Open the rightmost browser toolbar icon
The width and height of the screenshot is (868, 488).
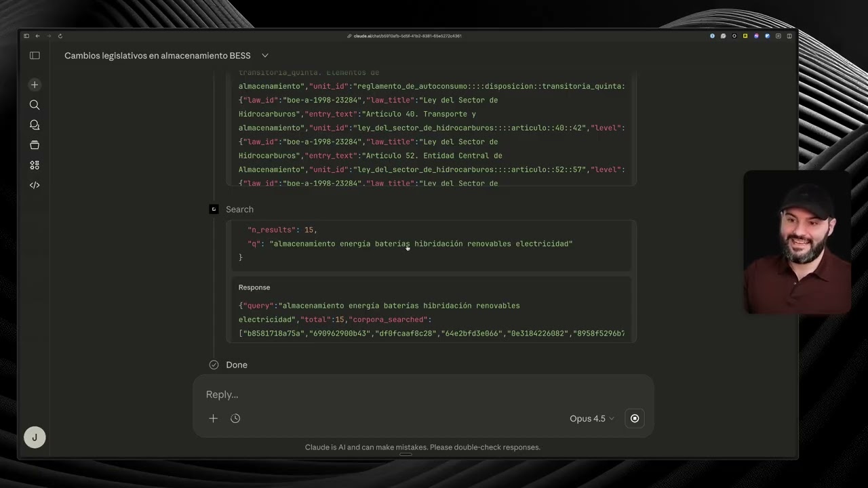tap(789, 36)
